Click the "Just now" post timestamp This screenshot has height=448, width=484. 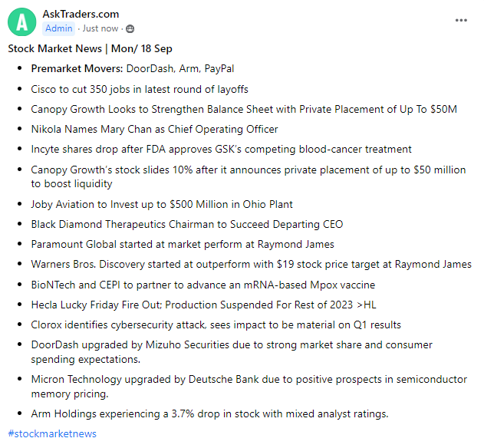(x=100, y=28)
